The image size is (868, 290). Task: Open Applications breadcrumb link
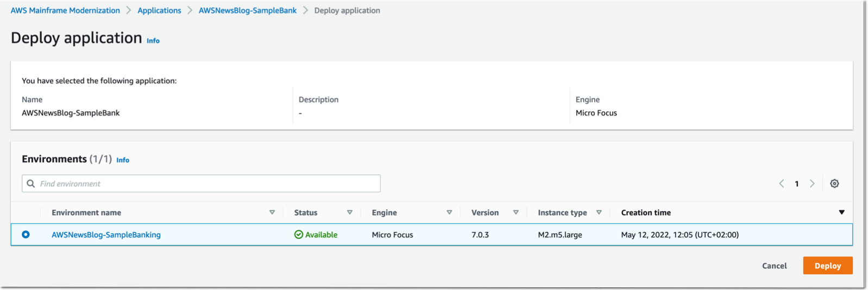coord(159,10)
